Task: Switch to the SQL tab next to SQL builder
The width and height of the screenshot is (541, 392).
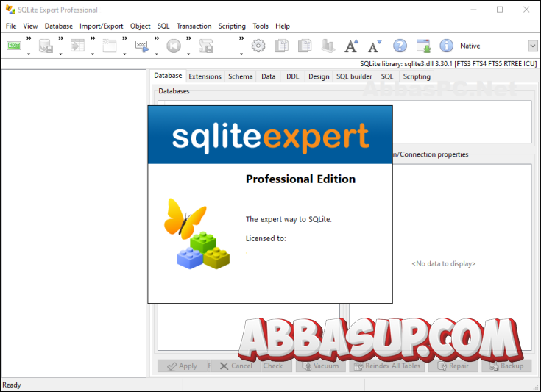Action: (386, 76)
